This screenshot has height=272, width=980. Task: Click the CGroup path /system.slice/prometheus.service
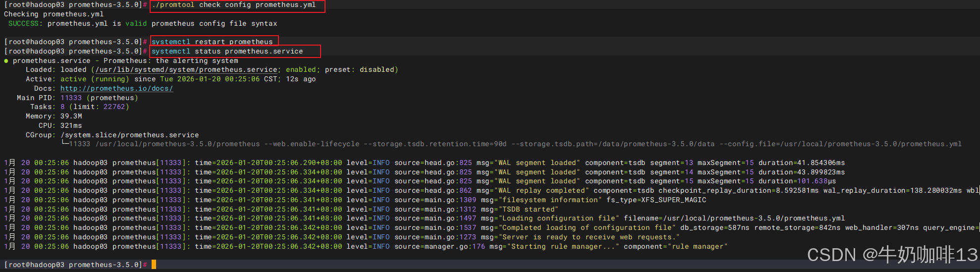(x=130, y=135)
